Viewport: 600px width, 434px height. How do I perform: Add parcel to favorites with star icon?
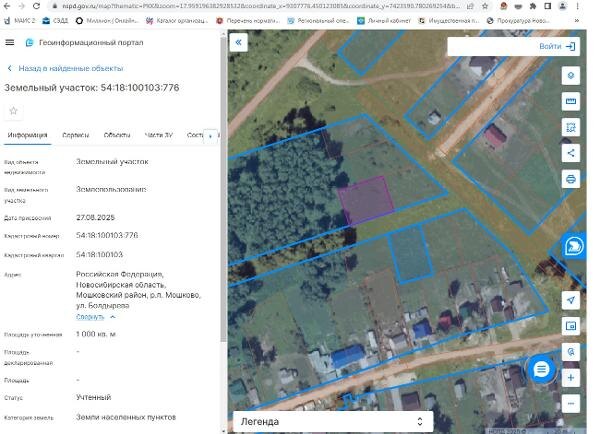click(13, 111)
